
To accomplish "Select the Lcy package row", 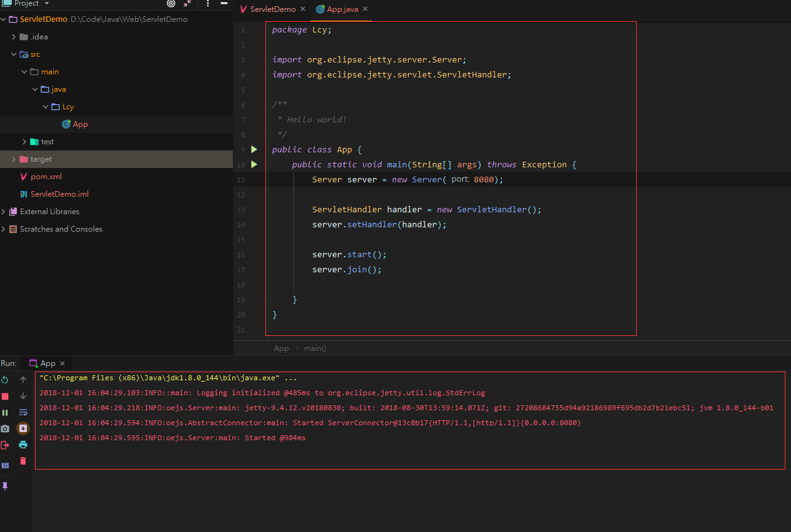I will (x=116, y=107).
